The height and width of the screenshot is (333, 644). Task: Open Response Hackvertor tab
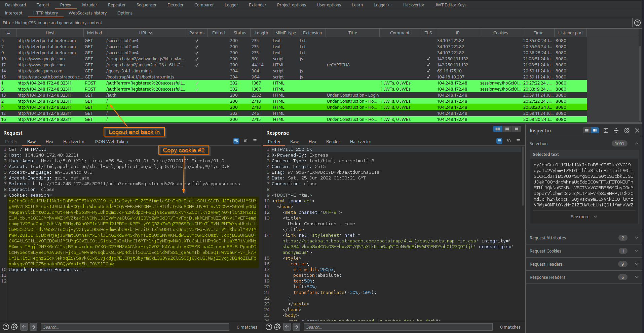(x=361, y=142)
